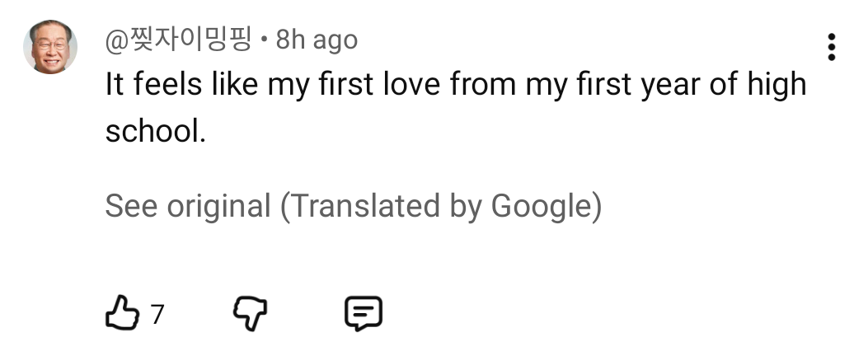The width and height of the screenshot is (868, 351).
Task: Open the three-dot comment options menu
Action: point(831,47)
